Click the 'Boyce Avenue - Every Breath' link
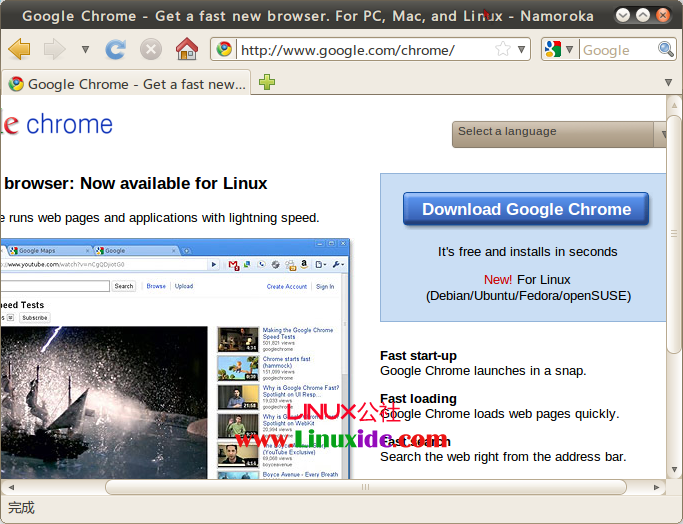The image size is (683, 524). 300,474
